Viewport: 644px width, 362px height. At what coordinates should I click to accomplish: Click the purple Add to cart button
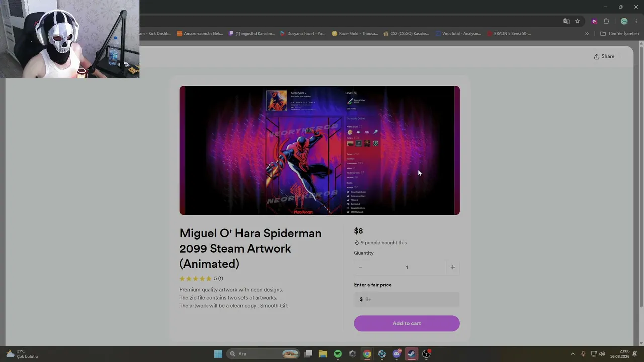(407, 323)
